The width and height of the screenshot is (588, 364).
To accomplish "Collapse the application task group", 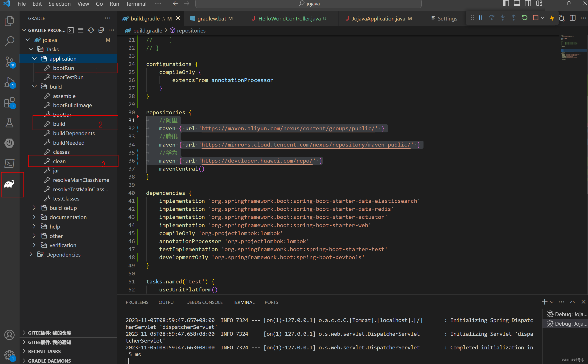I will (x=34, y=58).
